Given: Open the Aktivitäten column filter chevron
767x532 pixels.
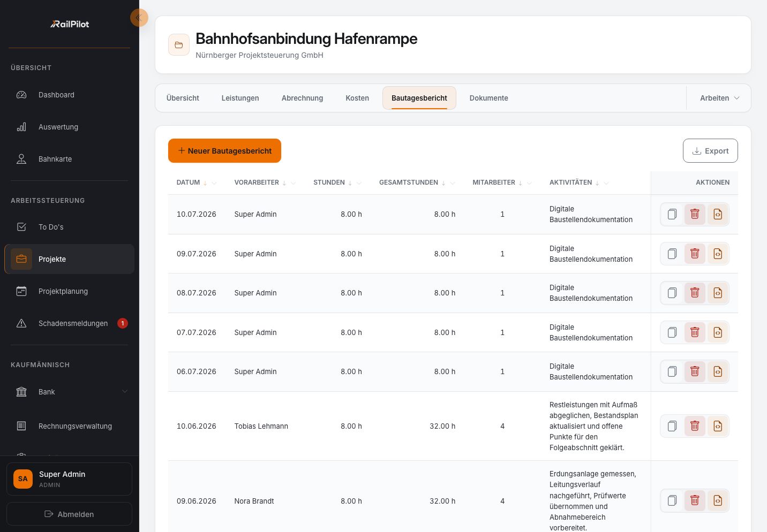Looking at the screenshot, I should pyautogui.click(x=606, y=183).
